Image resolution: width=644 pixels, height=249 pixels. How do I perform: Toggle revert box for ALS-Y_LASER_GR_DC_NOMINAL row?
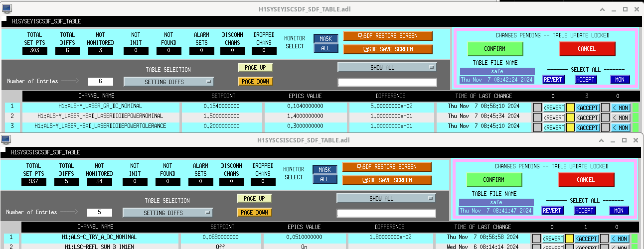coord(537,107)
